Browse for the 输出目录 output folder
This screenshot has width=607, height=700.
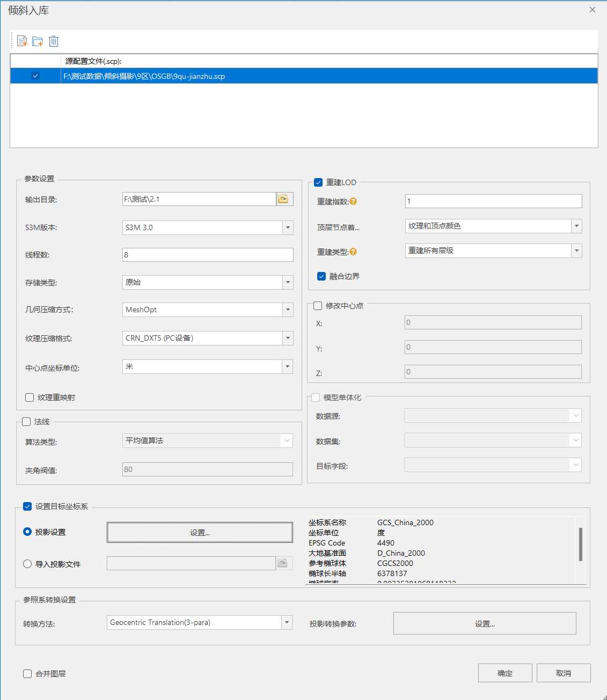284,199
